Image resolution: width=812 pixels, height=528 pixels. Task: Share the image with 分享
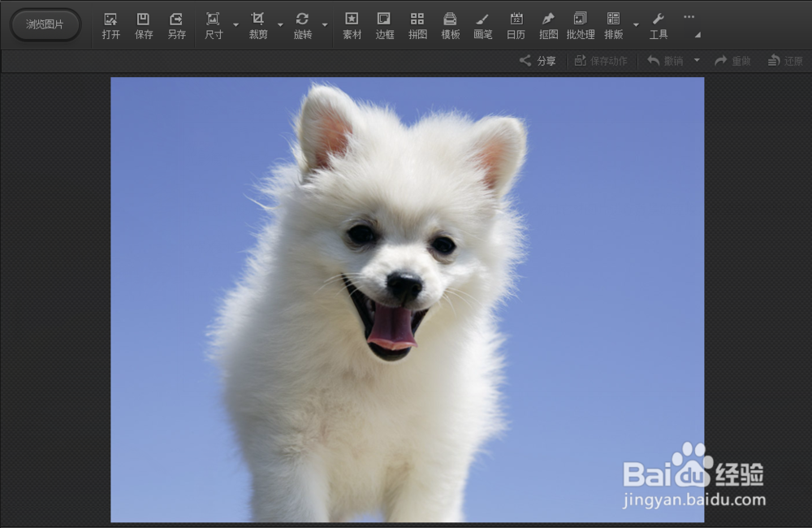click(x=538, y=61)
